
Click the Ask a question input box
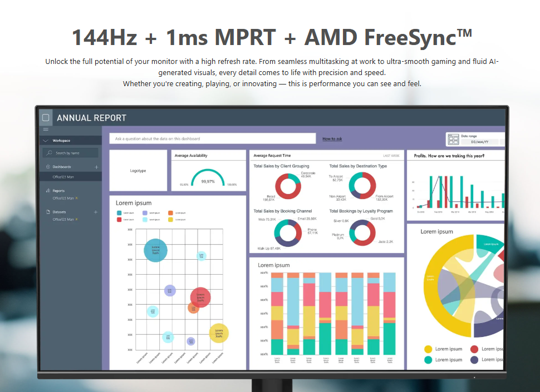point(213,138)
